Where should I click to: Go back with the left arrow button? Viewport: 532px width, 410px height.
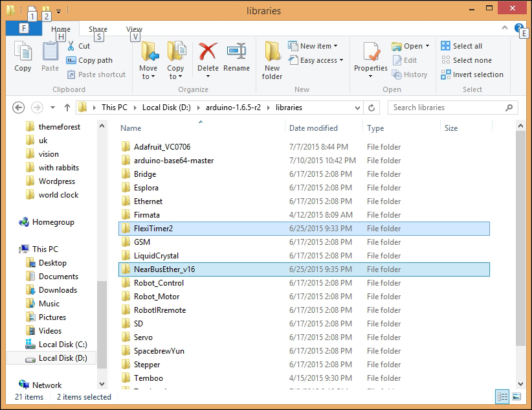coord(18,108)
